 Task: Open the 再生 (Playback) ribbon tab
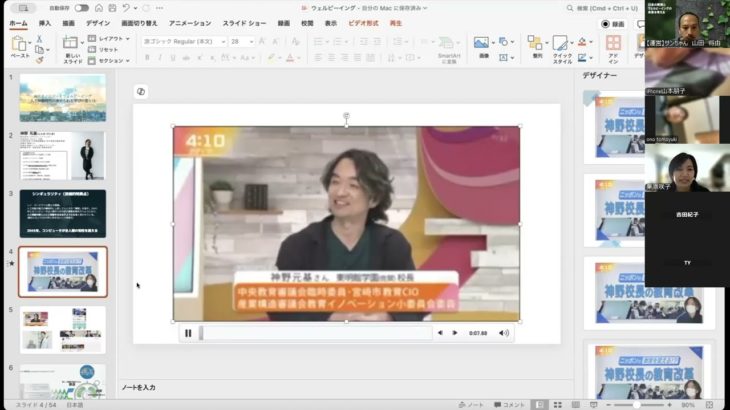pos(396,23)
